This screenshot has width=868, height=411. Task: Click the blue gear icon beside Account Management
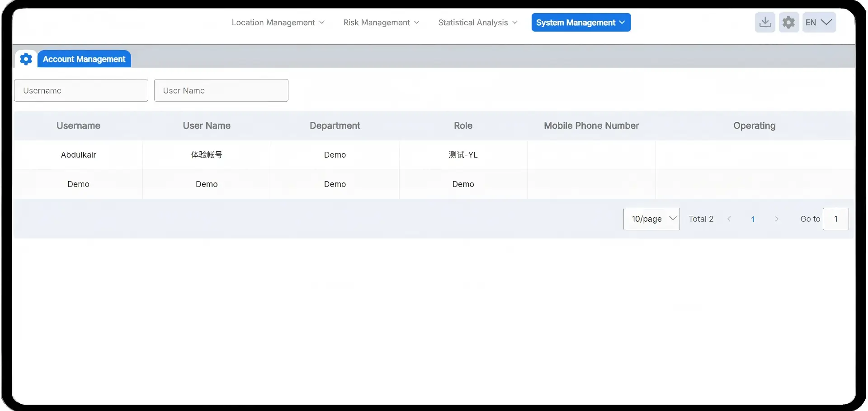pos(26,59)
